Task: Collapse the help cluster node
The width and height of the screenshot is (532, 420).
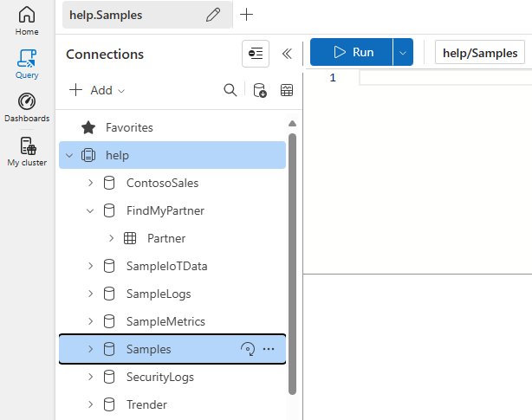Action: point(69,155)
